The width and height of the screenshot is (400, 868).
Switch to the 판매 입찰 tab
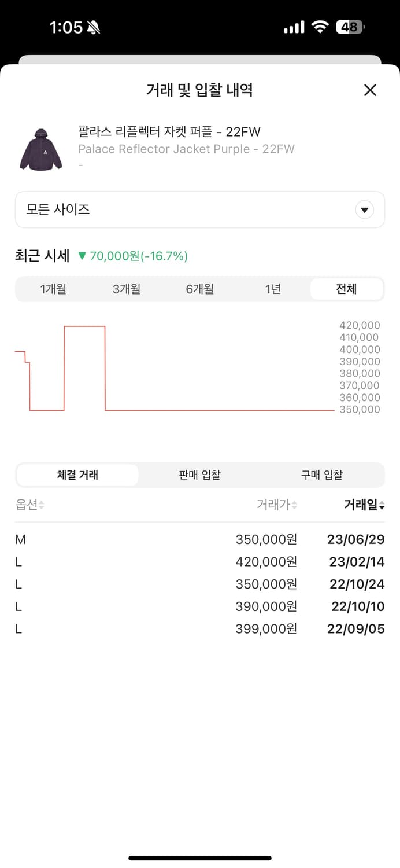[x=199, y=474]
